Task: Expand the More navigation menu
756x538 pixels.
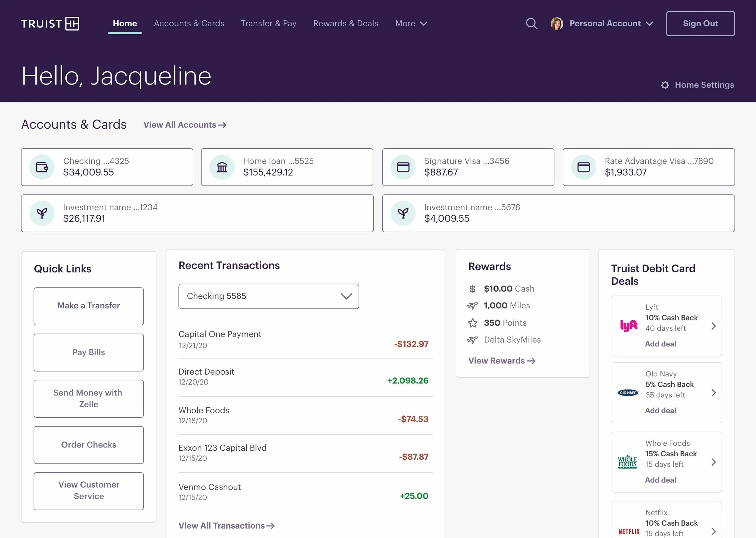Action: 411,24
